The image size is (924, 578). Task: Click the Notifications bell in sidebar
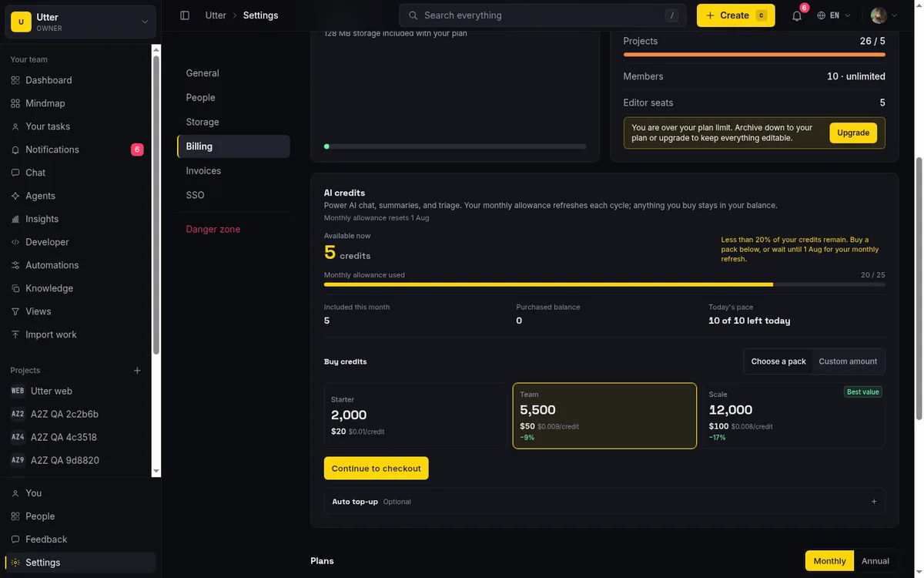[x=15, y=150]
